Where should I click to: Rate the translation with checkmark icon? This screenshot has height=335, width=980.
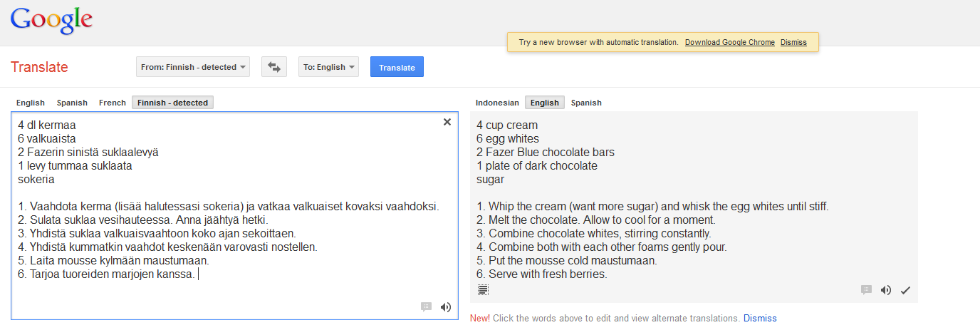pyautogui.click(x=905, y=290)
